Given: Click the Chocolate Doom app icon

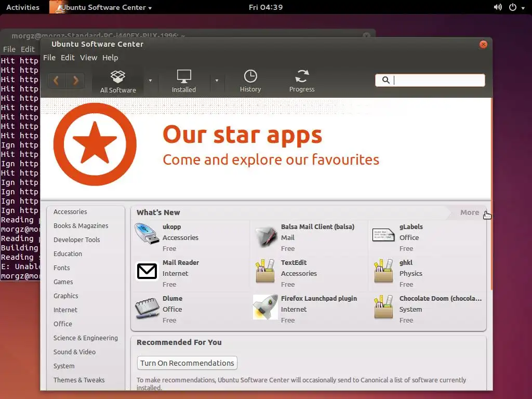Looking at the screenshot, I should click(383, 307).
